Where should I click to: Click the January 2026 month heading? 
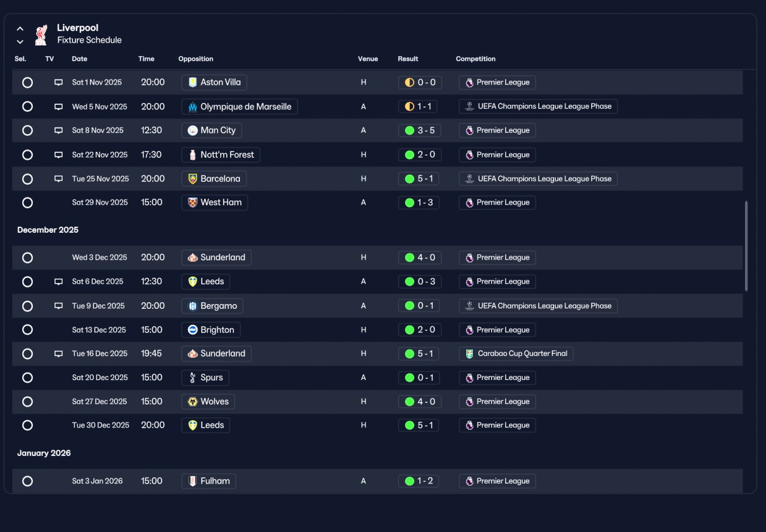pos(44,453)
